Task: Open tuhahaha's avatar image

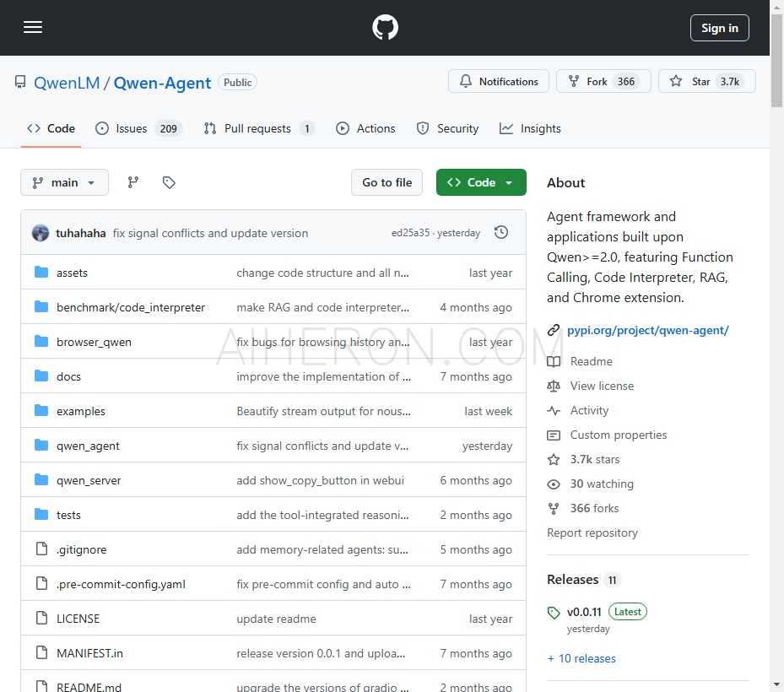Action: pos(41,233)
